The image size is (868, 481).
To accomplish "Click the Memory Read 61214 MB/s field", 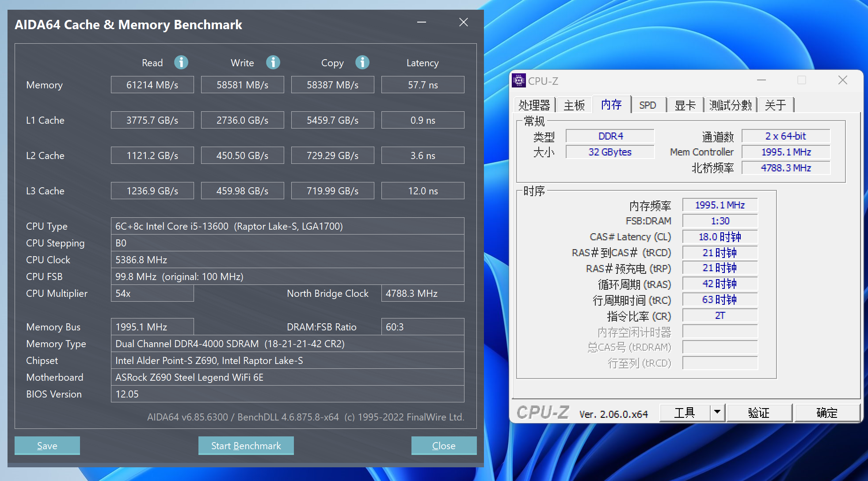I will (152, 85).
